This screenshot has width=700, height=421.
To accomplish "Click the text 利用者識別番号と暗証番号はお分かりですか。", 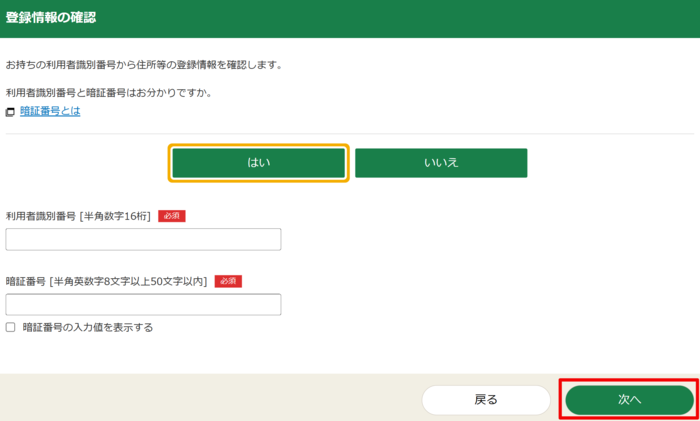I will point(108,93).
